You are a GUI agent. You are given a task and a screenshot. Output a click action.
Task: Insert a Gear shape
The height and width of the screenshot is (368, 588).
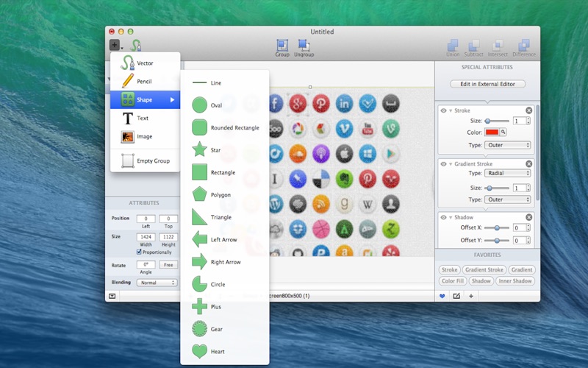[225, 329]
